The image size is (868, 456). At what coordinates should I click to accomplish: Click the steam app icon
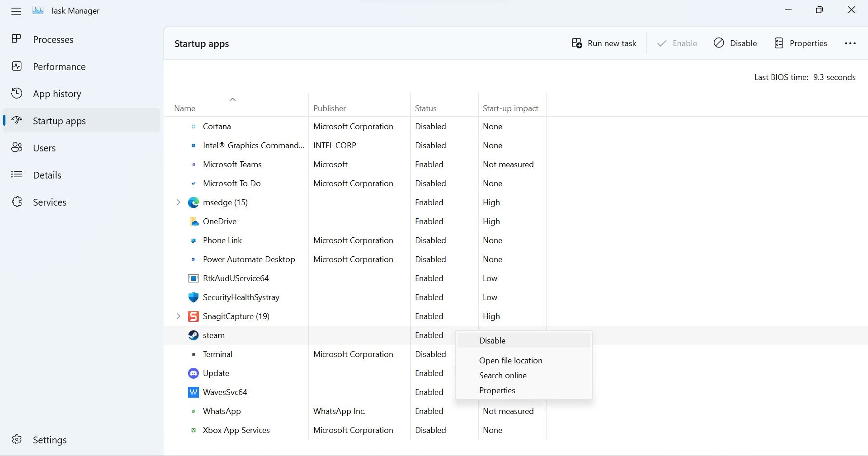click(193, 335)
